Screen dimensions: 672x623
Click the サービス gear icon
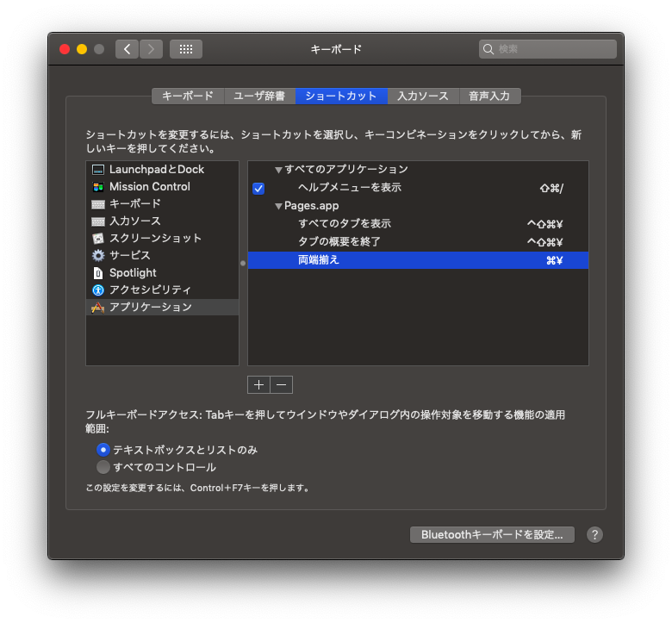point(97,256)
